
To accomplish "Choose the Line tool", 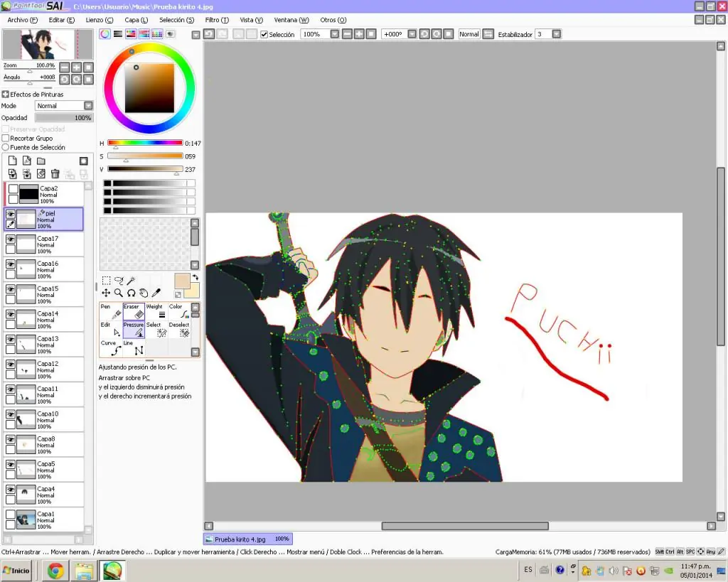I will [x=134, y=348].
